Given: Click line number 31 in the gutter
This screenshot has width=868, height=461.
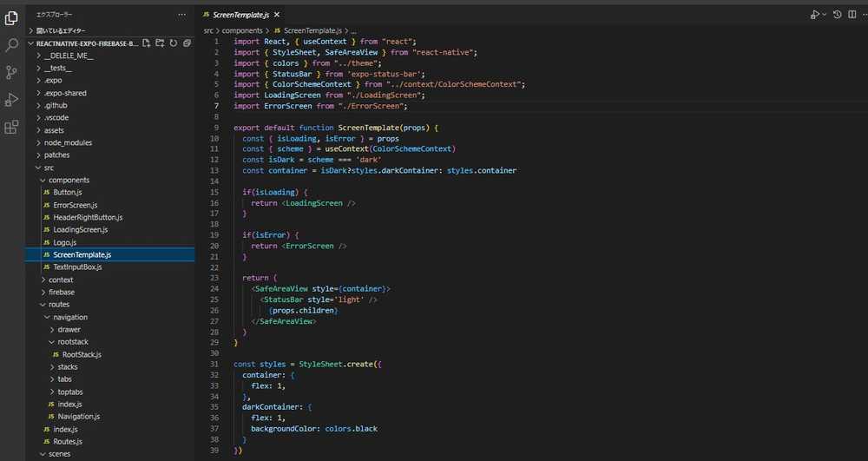Looking at the screenshot, I should (x=214, y=364).
